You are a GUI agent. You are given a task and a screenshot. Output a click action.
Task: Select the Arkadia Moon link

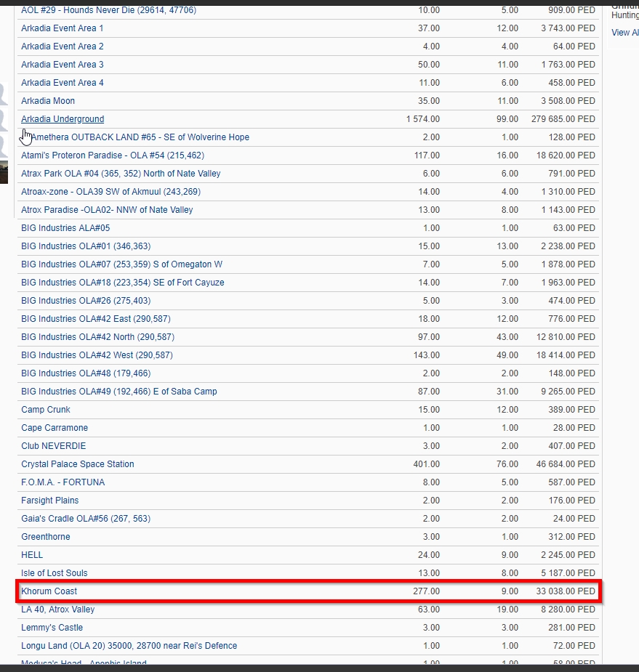[x=48, y=101]
